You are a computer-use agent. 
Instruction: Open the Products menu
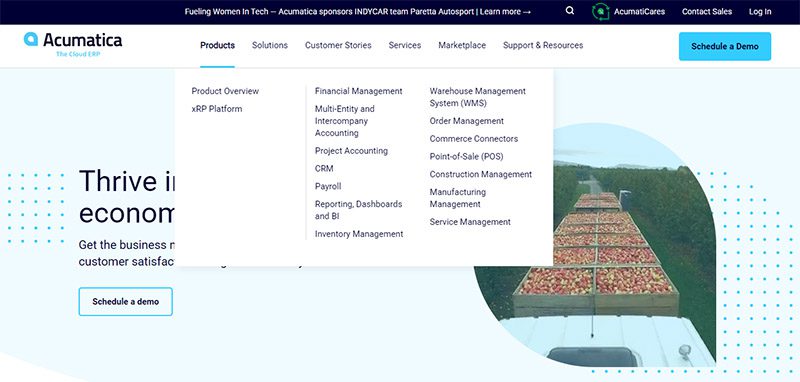point(217,45)
